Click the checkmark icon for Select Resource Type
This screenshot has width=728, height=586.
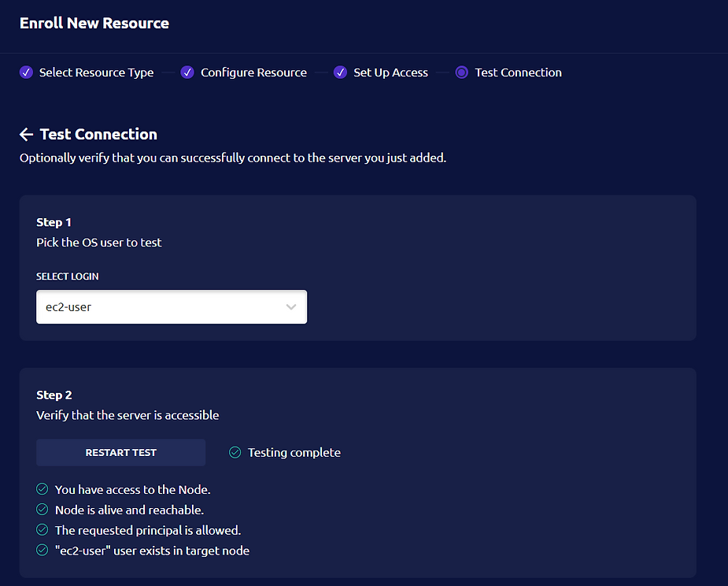tap(26, 72)
